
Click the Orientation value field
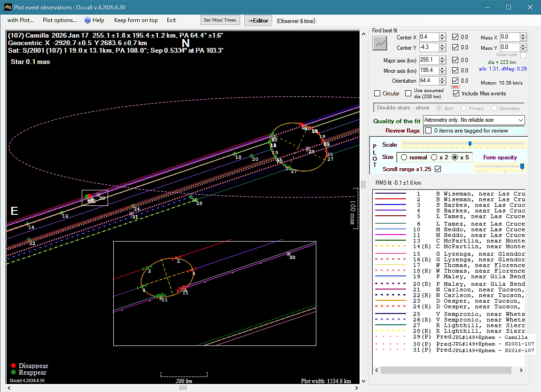[x=429, y=81]
